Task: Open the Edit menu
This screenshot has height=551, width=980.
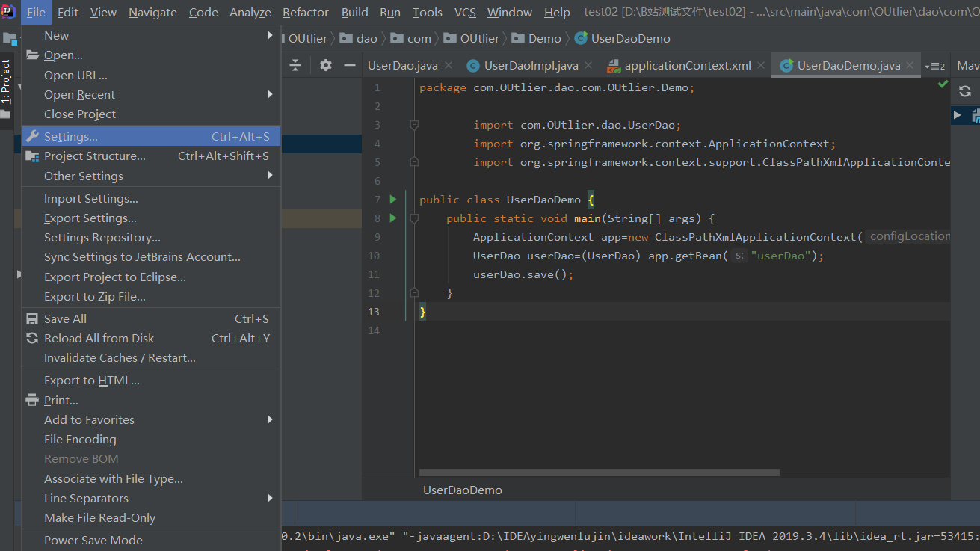Action: click(67, 12)
